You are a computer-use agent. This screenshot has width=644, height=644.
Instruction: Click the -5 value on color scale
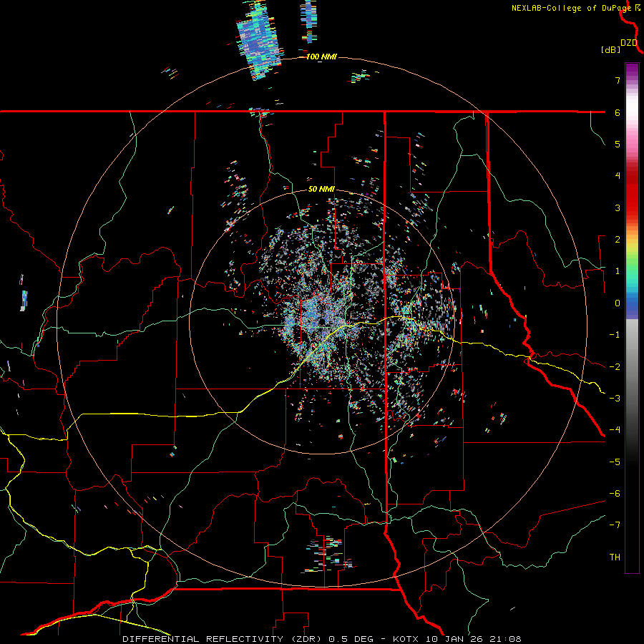(615, 462)
